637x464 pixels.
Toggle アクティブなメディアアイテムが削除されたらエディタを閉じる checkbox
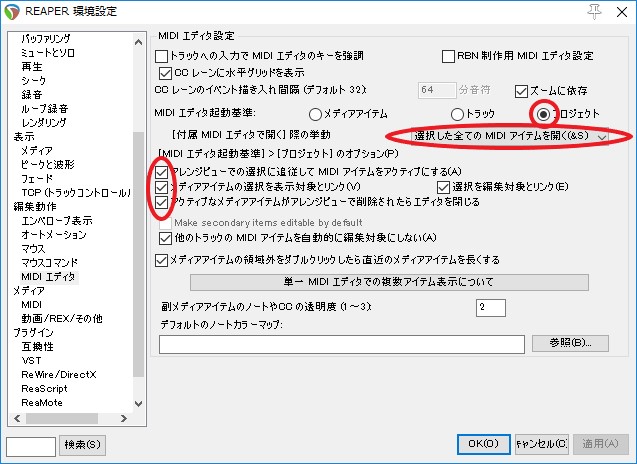[161, 202]
